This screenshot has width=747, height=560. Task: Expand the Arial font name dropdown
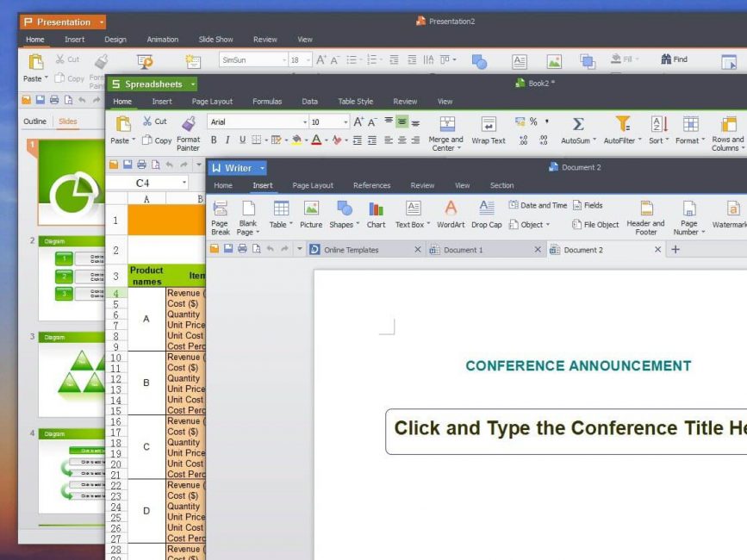tap(305, 121)
